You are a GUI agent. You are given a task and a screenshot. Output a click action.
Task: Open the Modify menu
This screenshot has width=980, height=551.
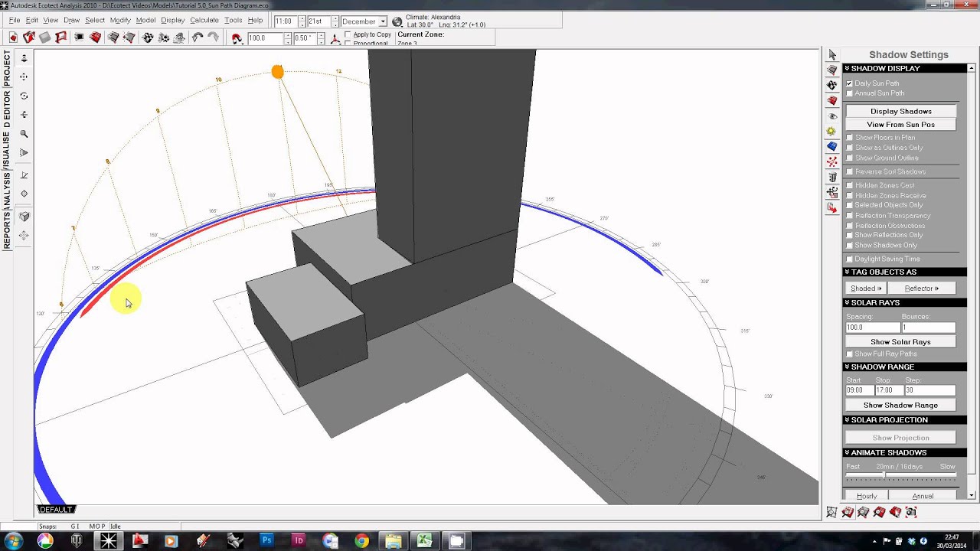120,21
